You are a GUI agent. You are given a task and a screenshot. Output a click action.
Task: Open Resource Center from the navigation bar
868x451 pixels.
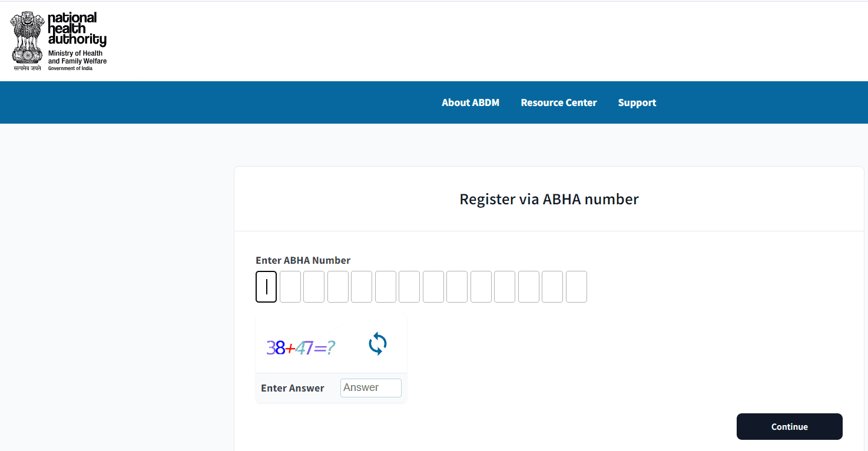pyautogui.click(x=558, y=102)
